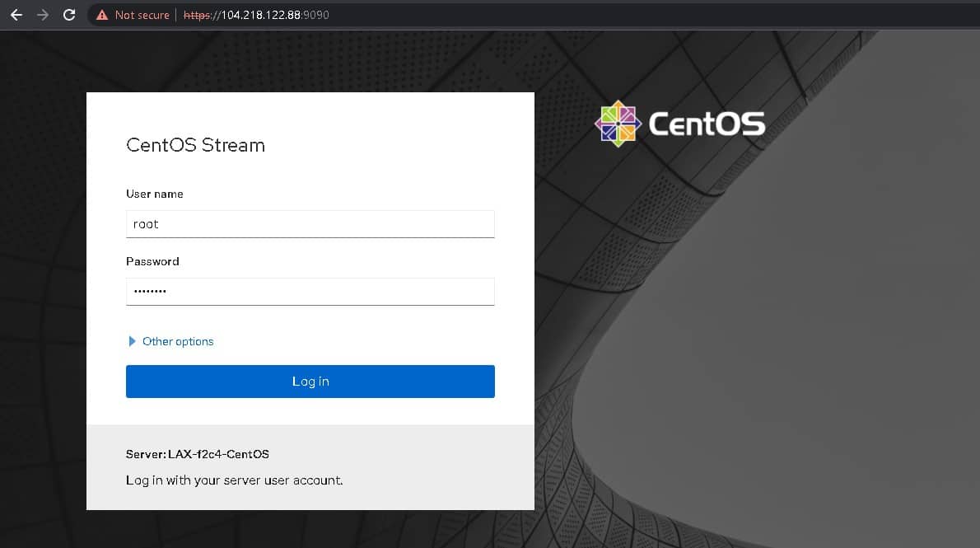
Task: Click the masked password dots
Action: (x=151, y=291)
